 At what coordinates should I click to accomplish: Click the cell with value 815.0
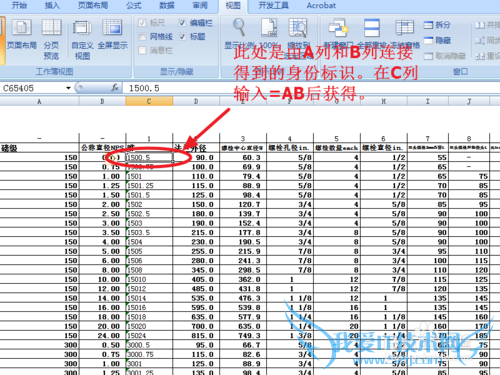196,336
